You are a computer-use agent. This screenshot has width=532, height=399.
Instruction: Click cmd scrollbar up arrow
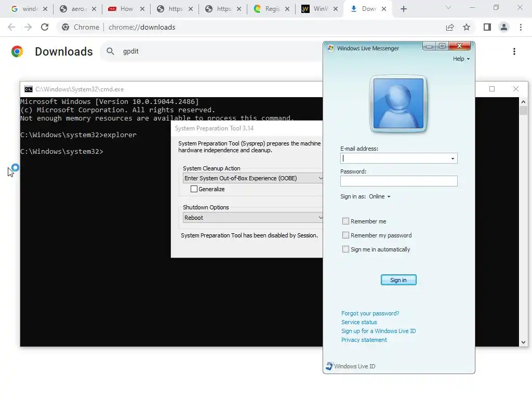523,102
